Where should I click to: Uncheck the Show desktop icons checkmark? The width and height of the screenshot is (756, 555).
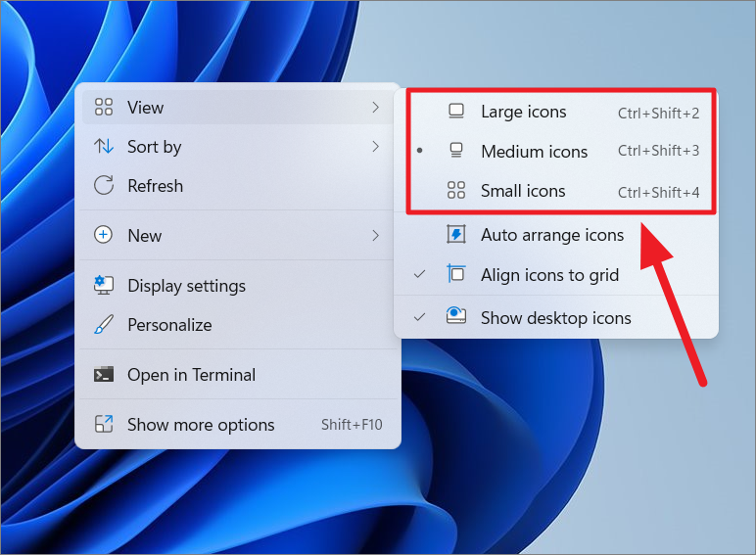(x=419, y=317)
